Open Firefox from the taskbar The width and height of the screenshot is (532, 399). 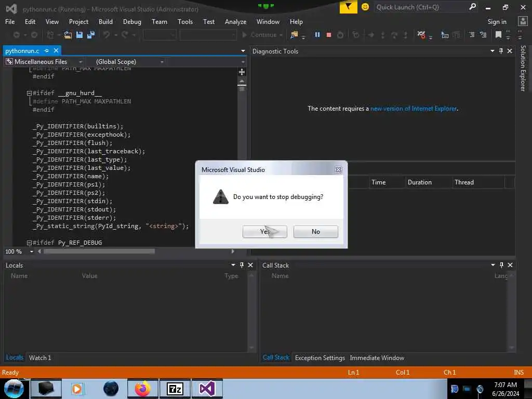(142, 389)
